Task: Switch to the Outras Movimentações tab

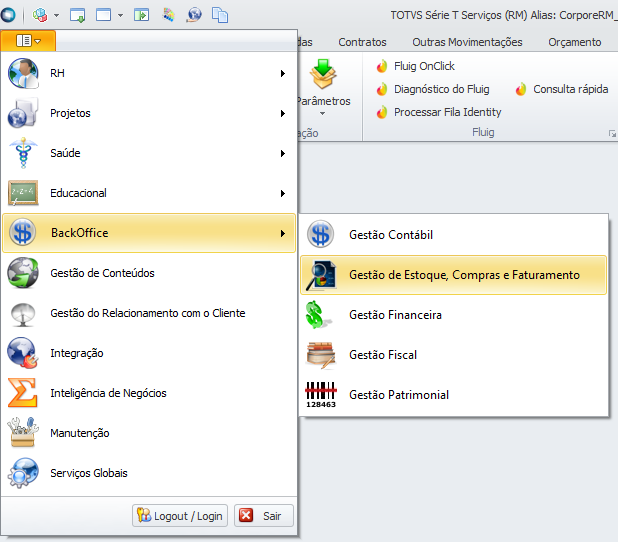Action: [467, 42]
